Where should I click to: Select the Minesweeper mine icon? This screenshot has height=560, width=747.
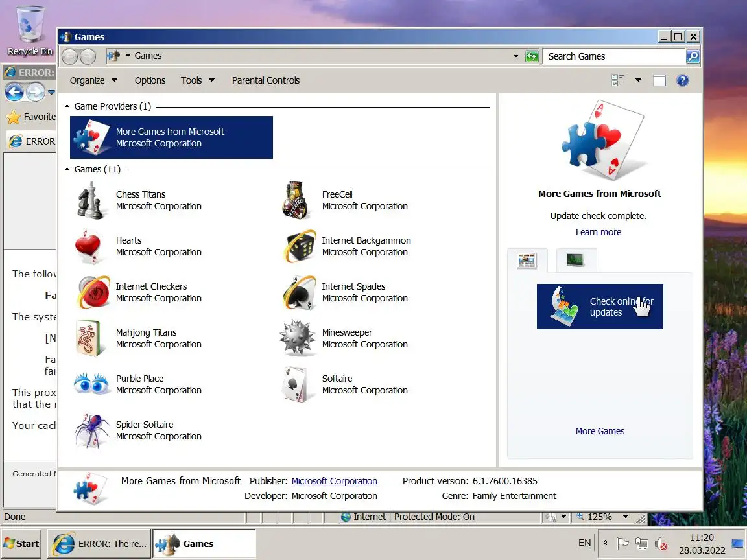297,338
